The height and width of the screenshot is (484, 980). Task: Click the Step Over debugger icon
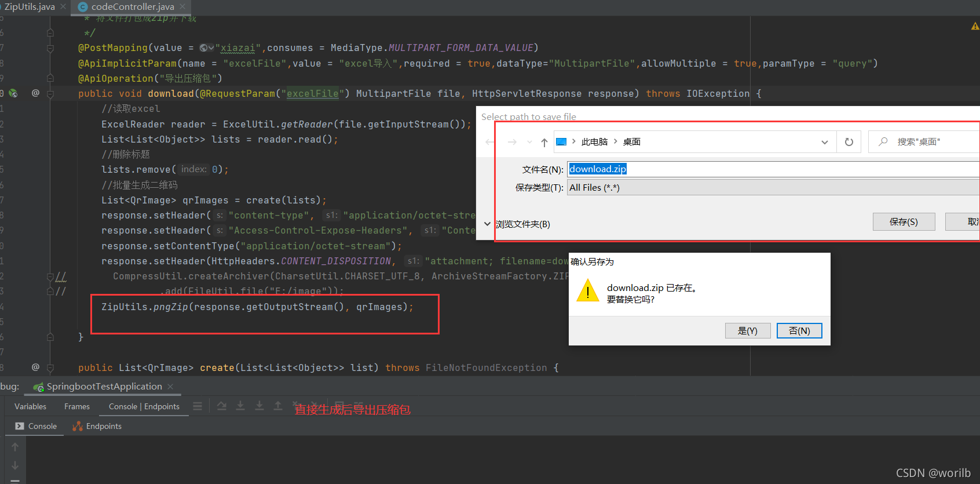pyautogui.click(x=222, y=406)
